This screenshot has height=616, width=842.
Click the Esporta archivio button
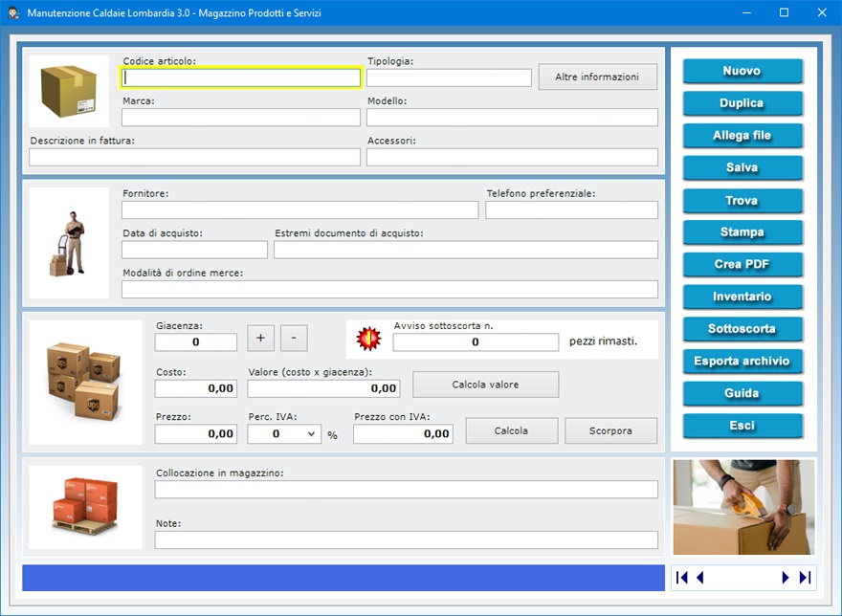[742, 361]
